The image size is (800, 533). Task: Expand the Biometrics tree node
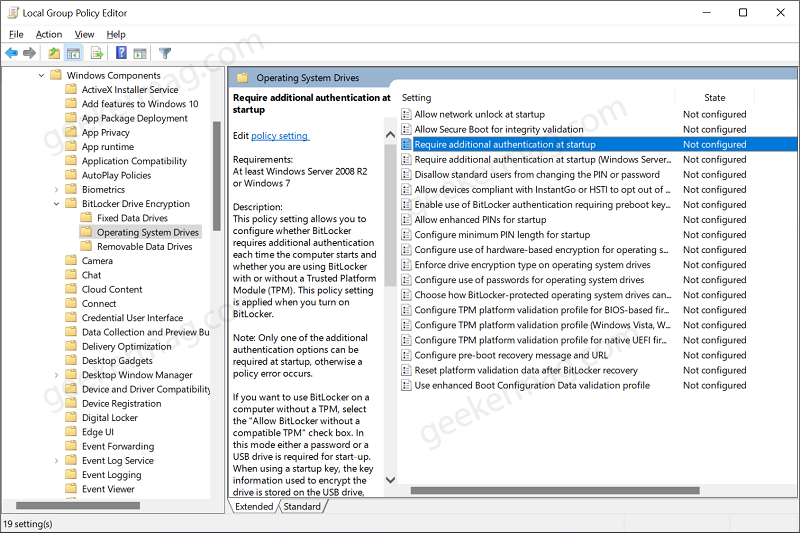point(56,190)
